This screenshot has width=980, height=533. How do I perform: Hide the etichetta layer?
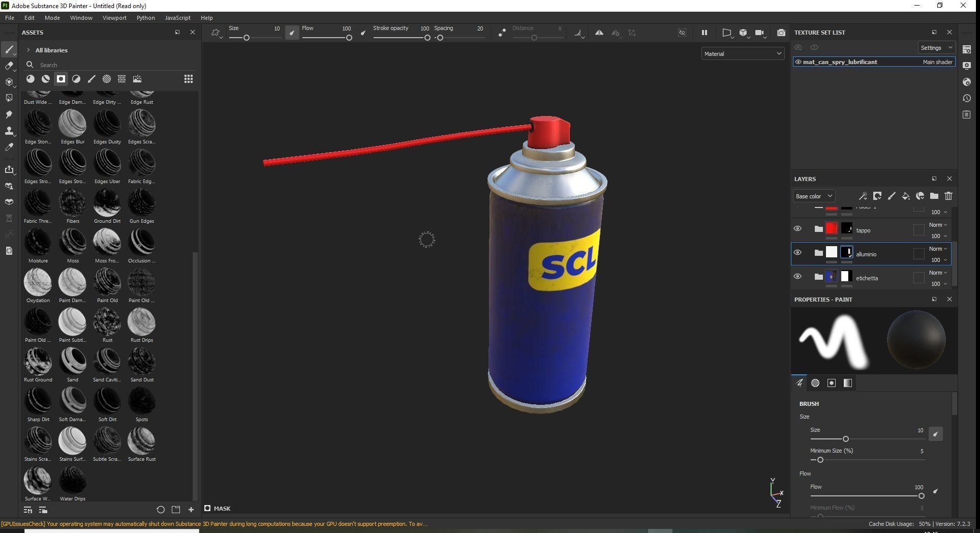(798, 277)
